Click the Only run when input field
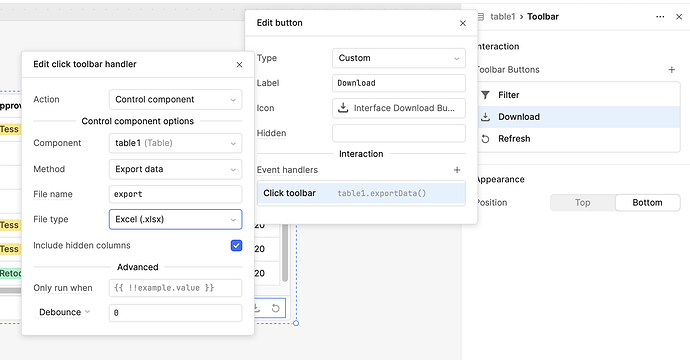Viewport: 690px width, 360px height. click(176, 288)
